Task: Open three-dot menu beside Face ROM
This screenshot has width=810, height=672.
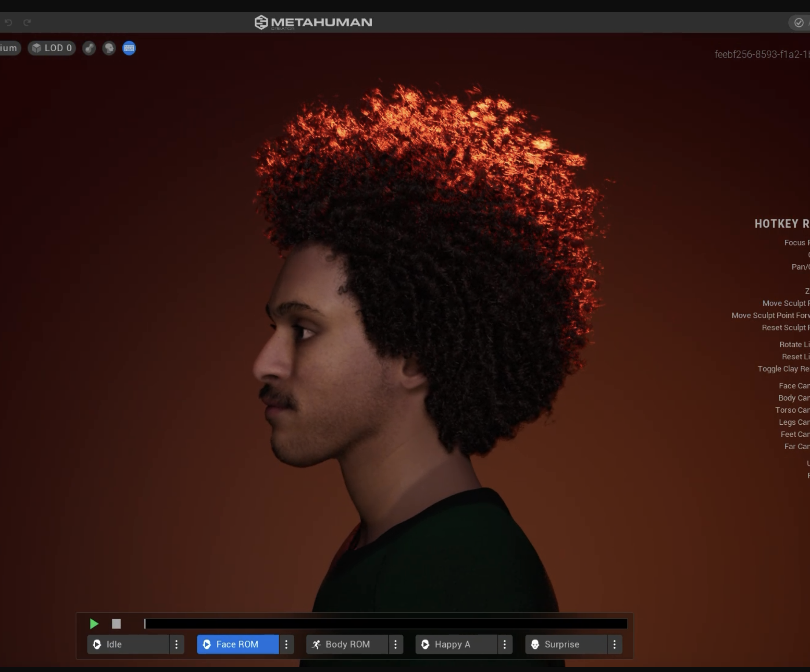Action: (x=286, y=644)
